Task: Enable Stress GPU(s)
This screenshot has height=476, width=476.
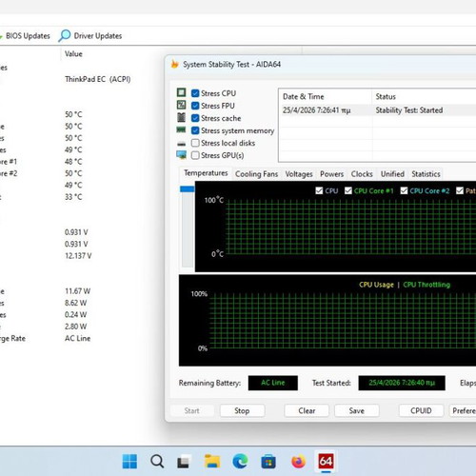Action: [195, 155]
